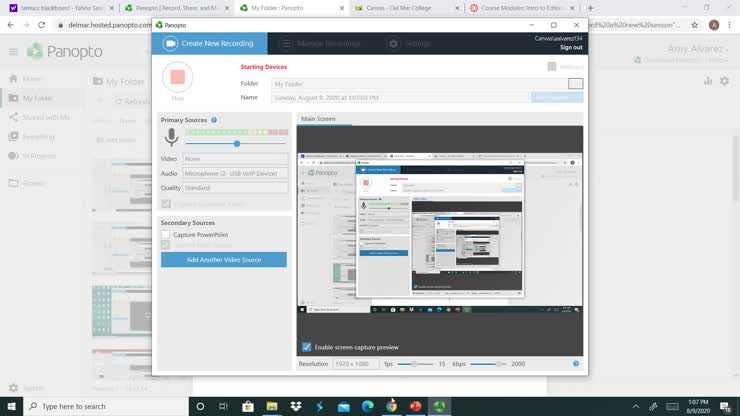Click Add Another Video Source button
The width and height of the screenshot is (740, 416).
click(x=223, y=260)
